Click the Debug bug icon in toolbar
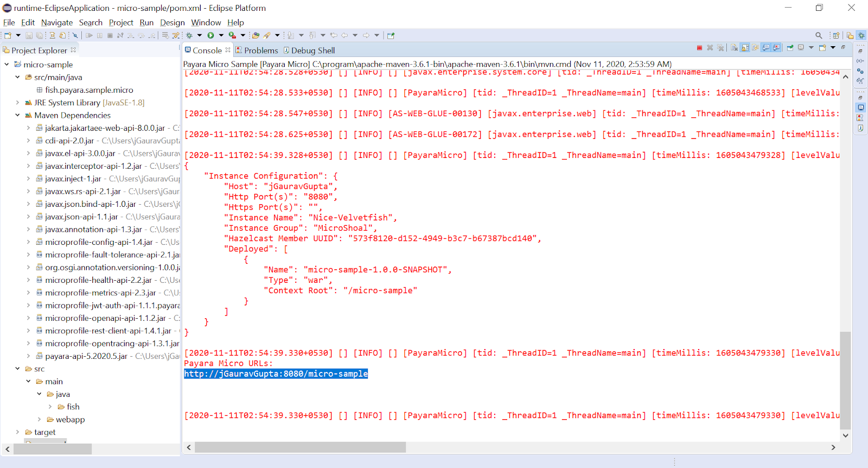868x468 pixels. 189,35
